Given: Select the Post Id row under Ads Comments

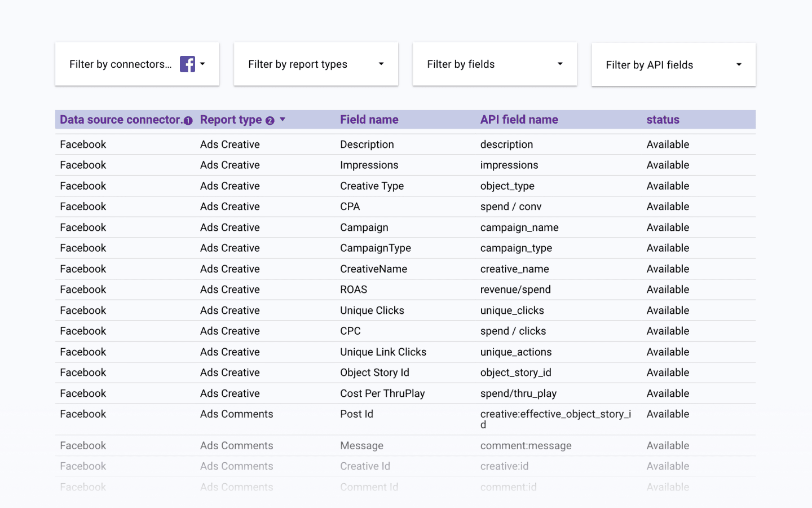Looking at the screenshot, I should click(x=356, y=414).
